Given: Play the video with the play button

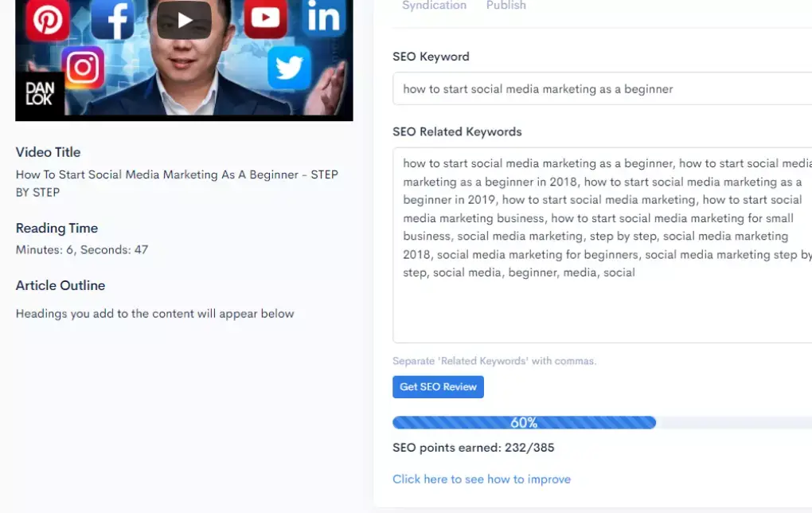Looking at the screenshot, I should tap(184, 20).
